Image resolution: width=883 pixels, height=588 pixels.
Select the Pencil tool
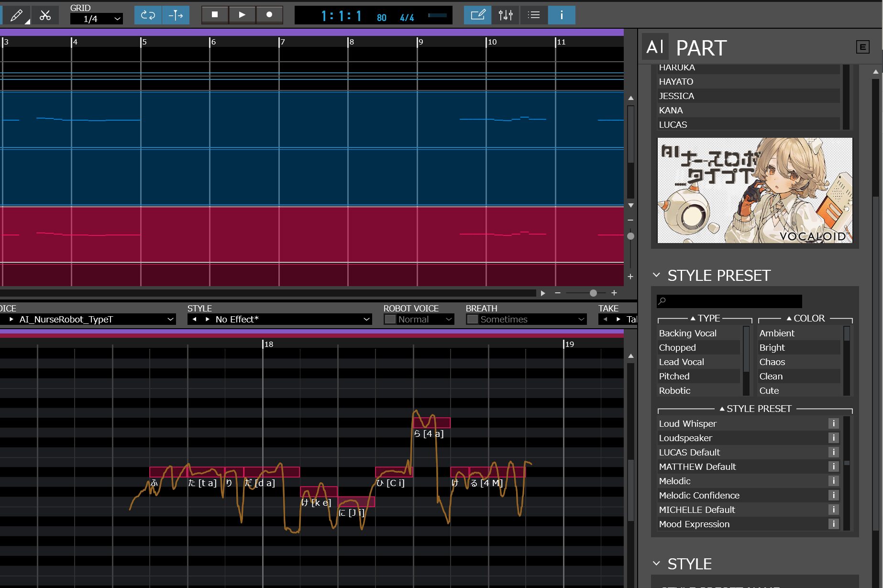(16, 15)
